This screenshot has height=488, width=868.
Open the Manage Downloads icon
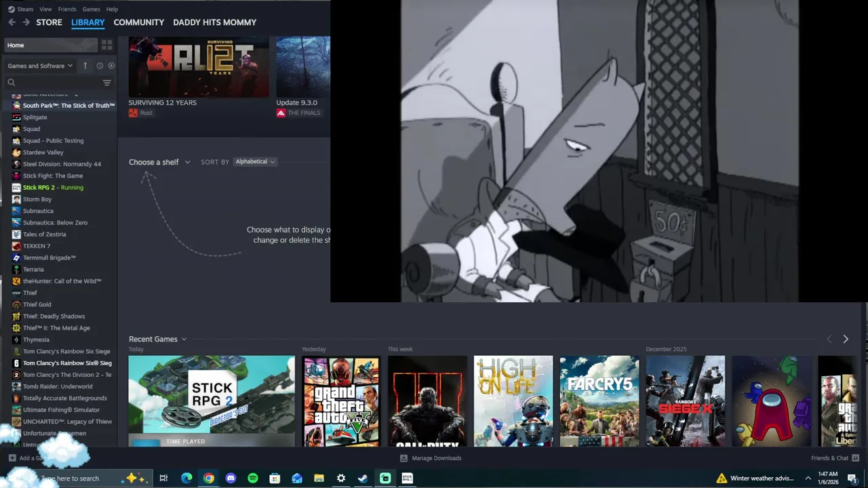(x=403, y=458)
